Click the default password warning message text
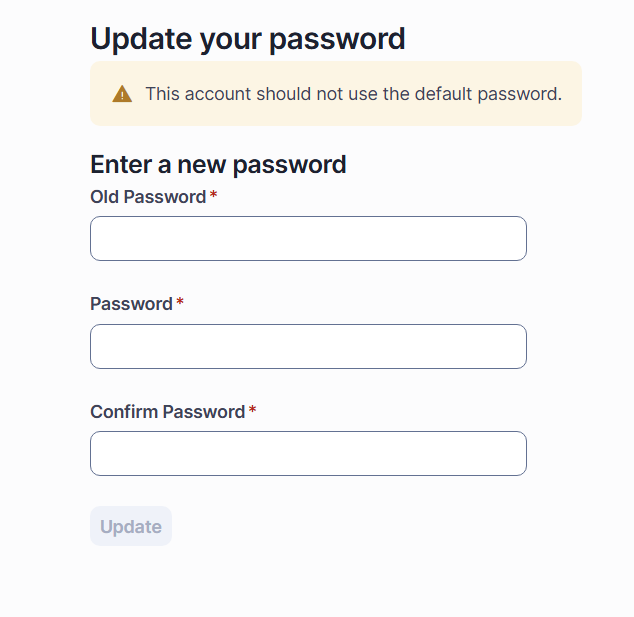 click(x=353, y=94)
